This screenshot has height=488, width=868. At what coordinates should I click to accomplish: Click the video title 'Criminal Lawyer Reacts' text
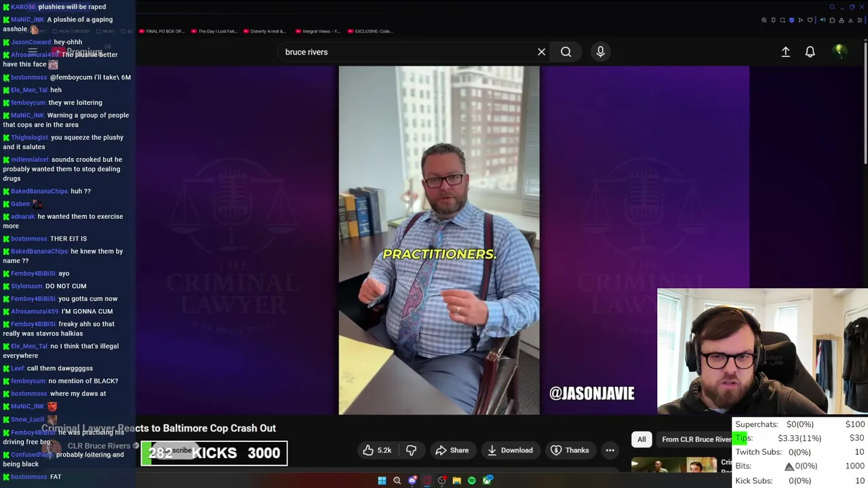[159, 428]
